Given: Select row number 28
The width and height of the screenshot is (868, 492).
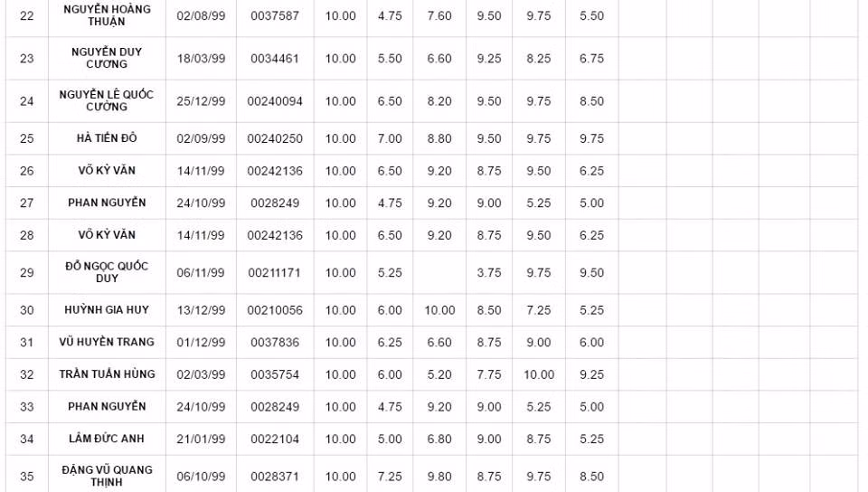Looking at the screenshot, I should click(x=27, y=235).
